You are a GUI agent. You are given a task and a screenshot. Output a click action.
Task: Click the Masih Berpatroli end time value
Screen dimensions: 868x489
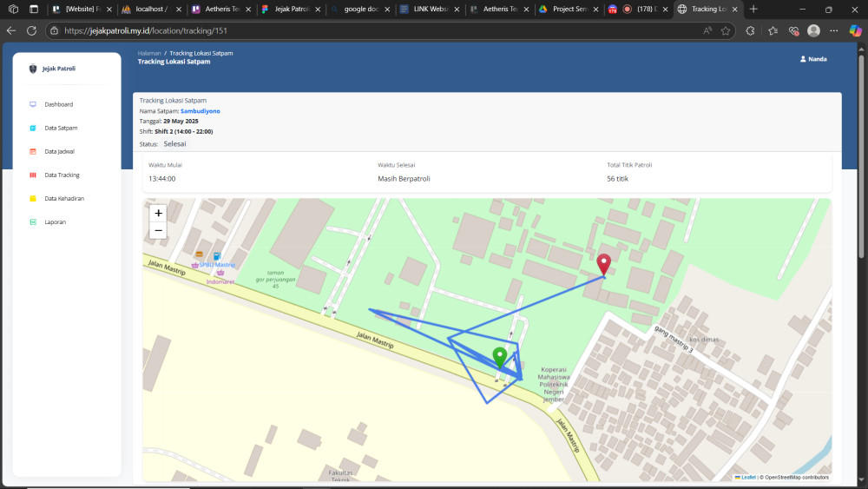point(404,178)
